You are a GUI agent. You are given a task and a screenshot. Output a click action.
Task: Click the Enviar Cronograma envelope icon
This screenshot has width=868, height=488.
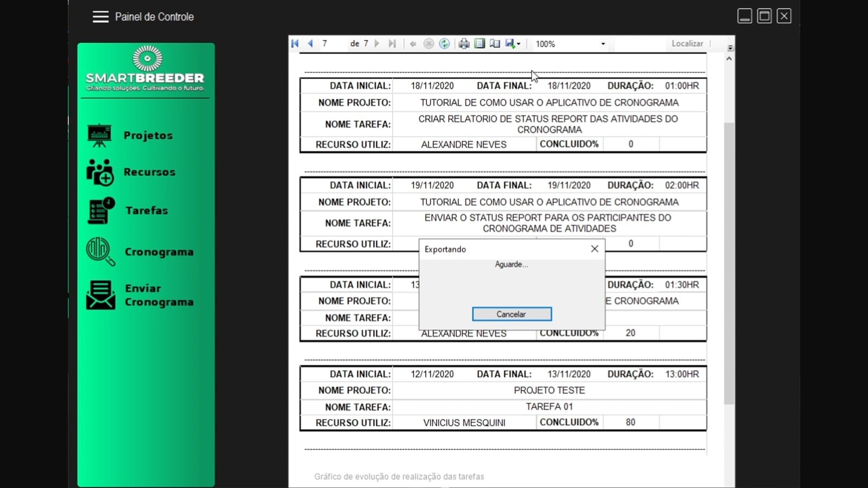point(100,295)
